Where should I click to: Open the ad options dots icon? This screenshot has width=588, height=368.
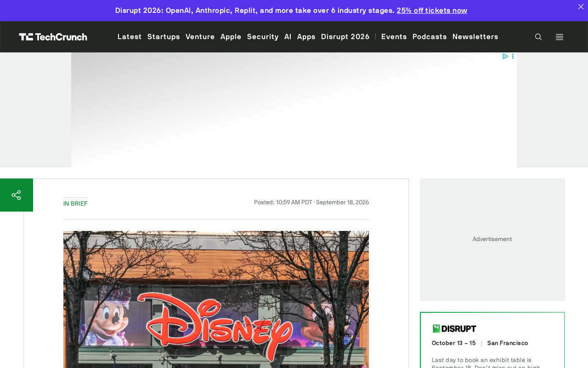tap(513, 56)
